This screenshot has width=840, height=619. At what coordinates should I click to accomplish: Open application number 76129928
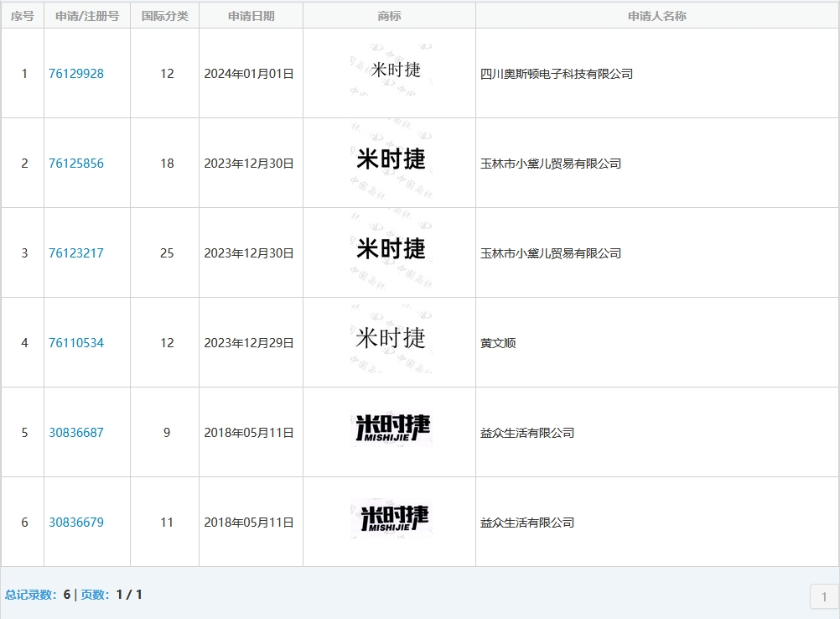76,74
